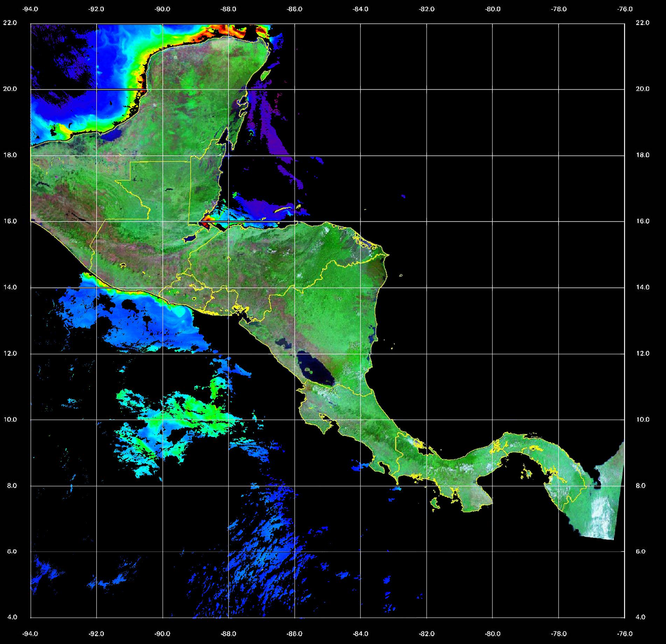Select the Laguna de Términos dark lagoon
Screen dimensions: 666x644
coord(112,136)
